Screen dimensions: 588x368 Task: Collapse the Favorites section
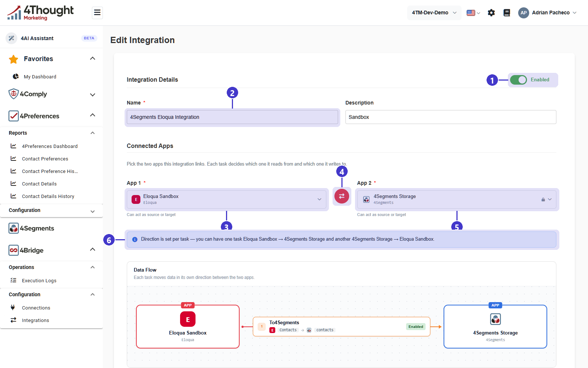click(x=93, y=59)
